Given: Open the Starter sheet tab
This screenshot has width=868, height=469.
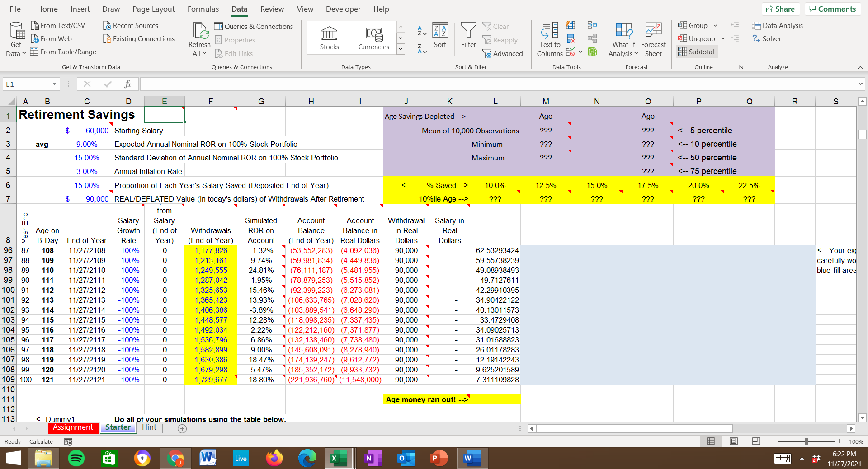Looking at the screenshot, I should (118, 427).
